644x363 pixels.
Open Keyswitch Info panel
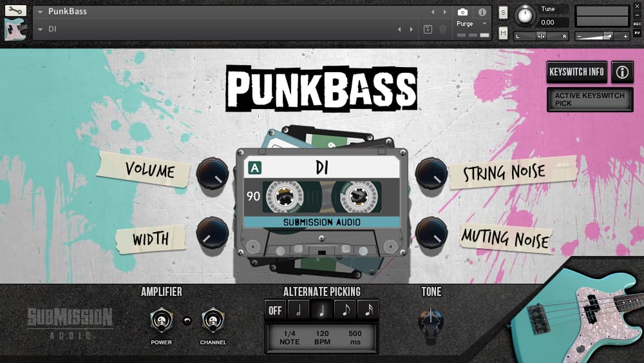point(576,72)
